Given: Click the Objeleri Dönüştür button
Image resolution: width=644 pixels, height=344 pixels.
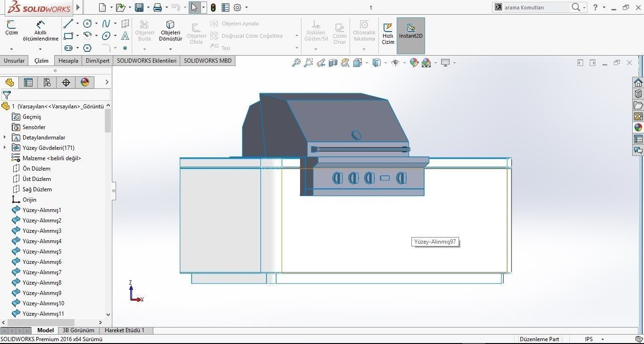Looking at the screenshot, I should point(170,31).
